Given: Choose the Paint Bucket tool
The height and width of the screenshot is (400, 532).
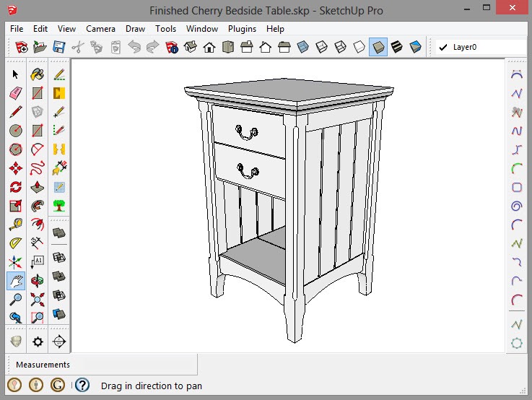Looking at the screenshot, I should click(38, 74).
